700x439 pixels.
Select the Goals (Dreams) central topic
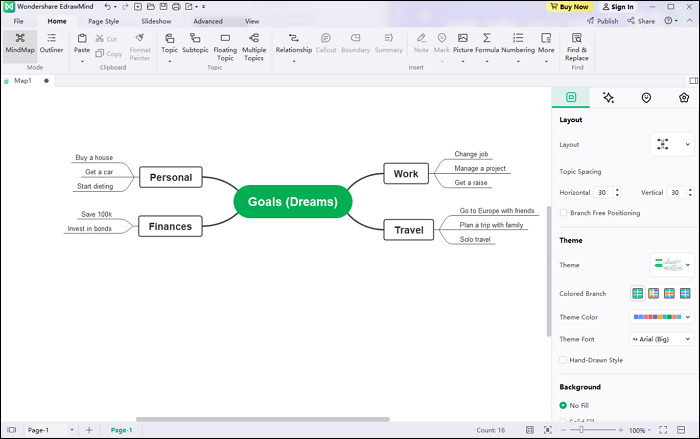point(293,202)
